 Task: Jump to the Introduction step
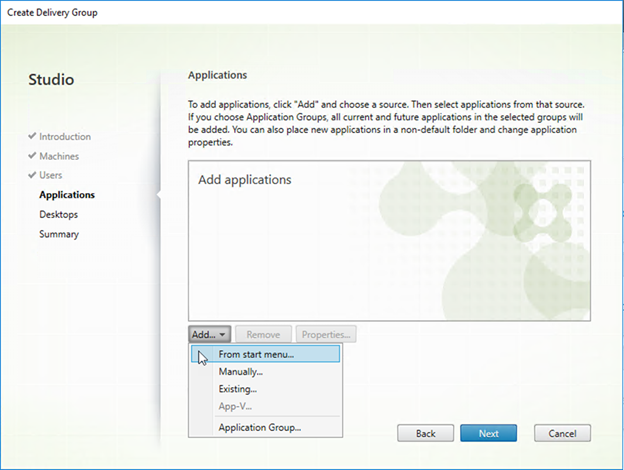65,137
